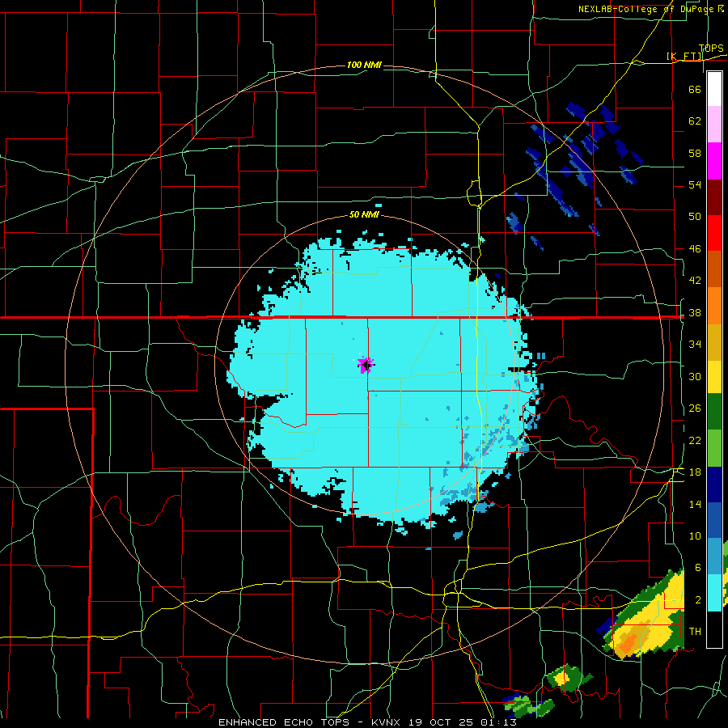Click the black TH segment of legend

pyautogui.click(x=714, y=629)
